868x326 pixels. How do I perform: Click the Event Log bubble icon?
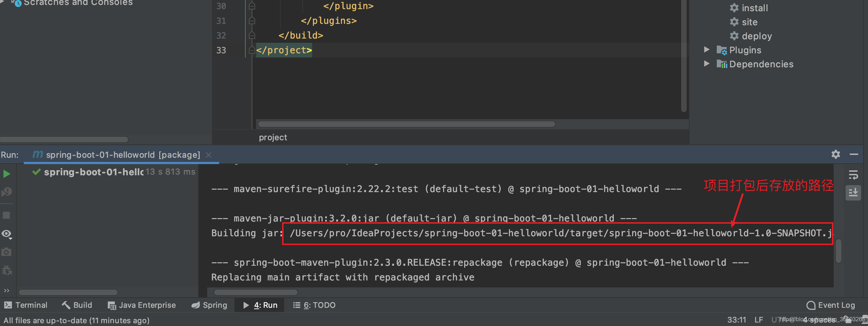pos(811,305)
